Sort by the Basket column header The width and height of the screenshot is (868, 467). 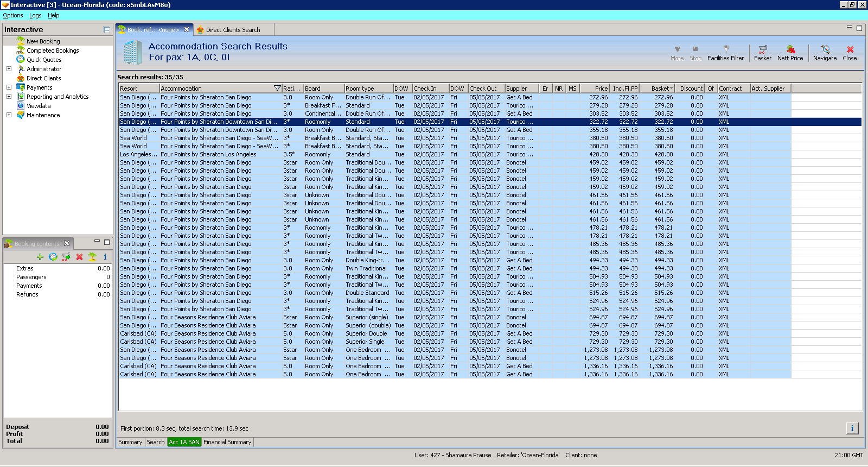point(657,89)
